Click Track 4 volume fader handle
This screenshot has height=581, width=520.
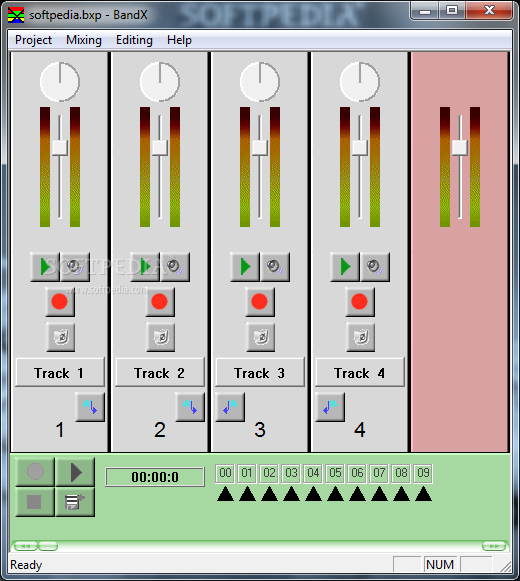(360, 148)
